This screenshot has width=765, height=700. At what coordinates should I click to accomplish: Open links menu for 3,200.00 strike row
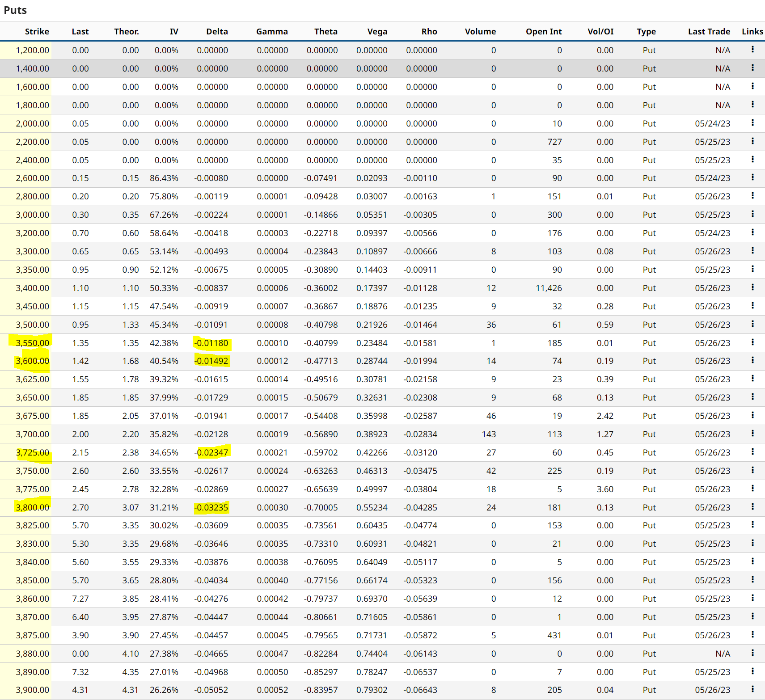[752, 232]
